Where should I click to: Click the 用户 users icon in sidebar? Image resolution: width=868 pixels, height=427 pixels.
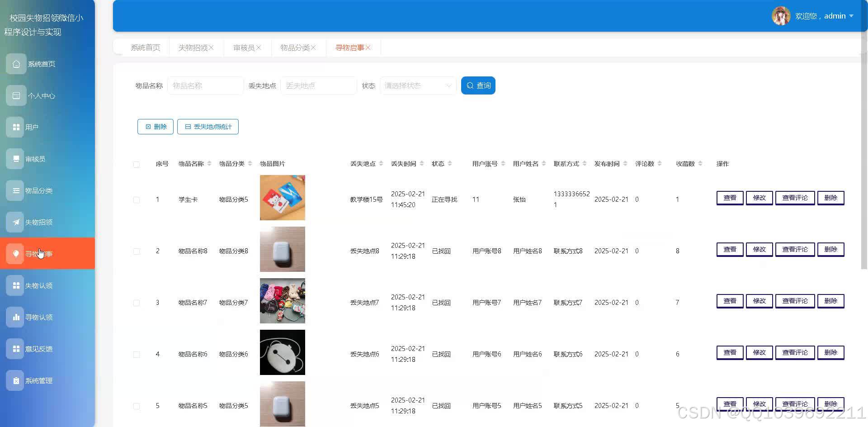click(x=16, y=127)
